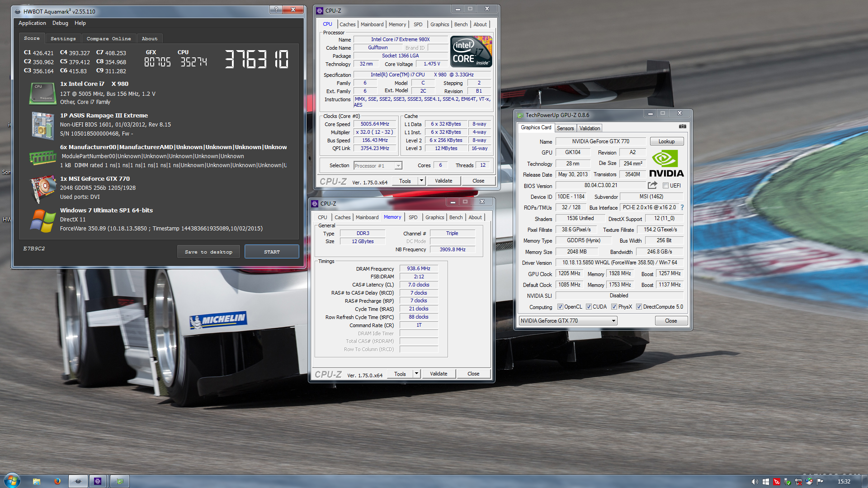Click the taskbar clock showing 15:32

coord(844,482)
